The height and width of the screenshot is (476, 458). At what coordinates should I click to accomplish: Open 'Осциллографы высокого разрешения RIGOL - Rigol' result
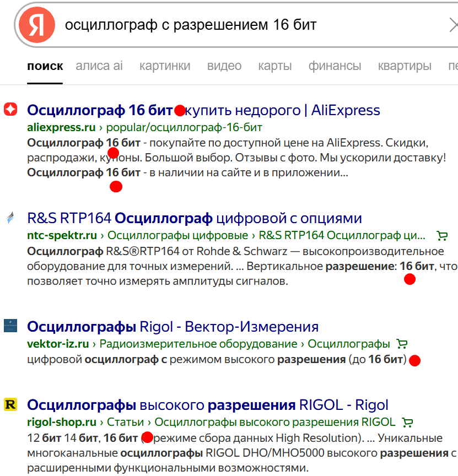click(x=208, y=405)
